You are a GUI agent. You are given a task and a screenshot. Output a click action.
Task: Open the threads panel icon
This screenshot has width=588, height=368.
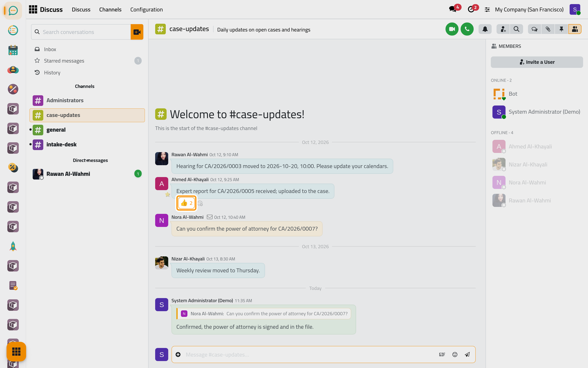[x=534, y=29]
